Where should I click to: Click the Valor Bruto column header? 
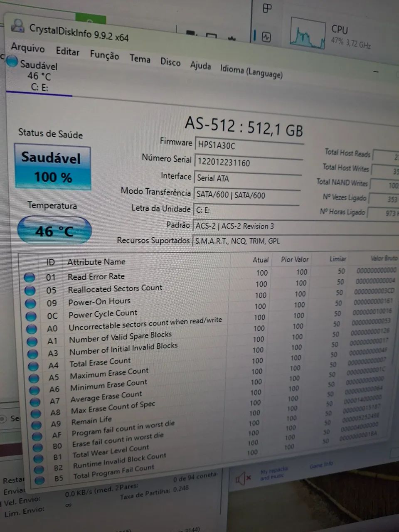(384, 258)
